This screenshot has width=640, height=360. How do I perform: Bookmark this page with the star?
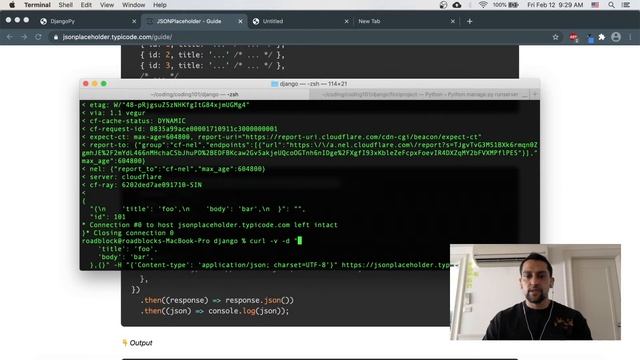click(556, 37)
